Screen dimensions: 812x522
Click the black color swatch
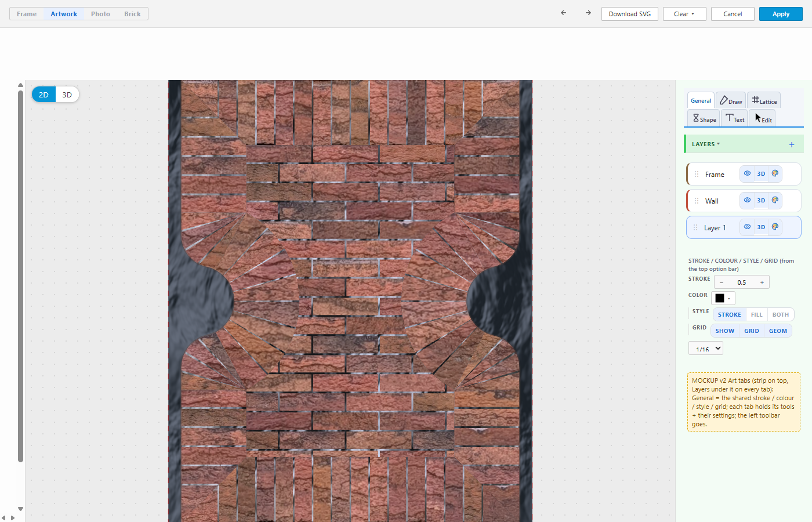pos(720,298)
